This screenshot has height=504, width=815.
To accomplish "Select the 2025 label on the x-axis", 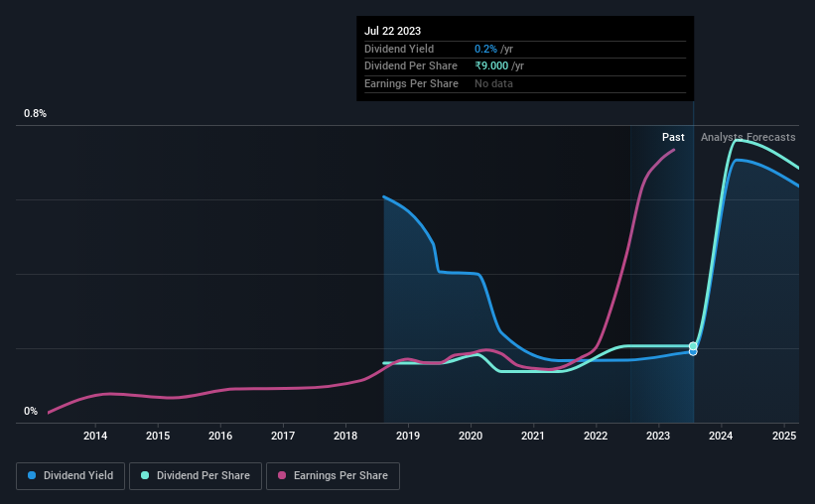I will pos(784,436).
